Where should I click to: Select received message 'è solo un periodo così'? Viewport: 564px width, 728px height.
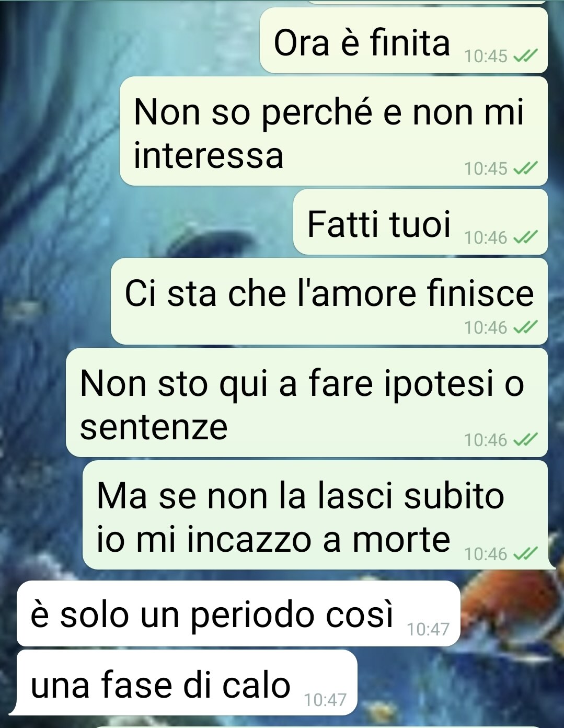tap(238, 613)
